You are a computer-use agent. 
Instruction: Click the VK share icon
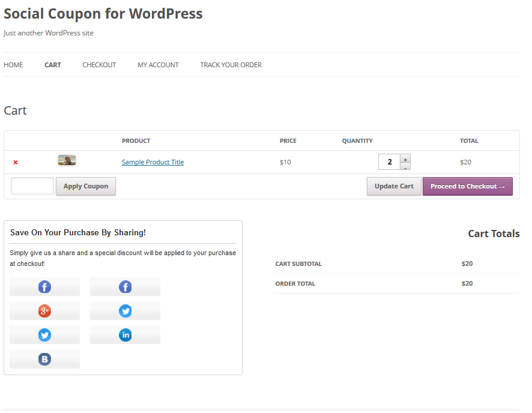click(44, 359)
